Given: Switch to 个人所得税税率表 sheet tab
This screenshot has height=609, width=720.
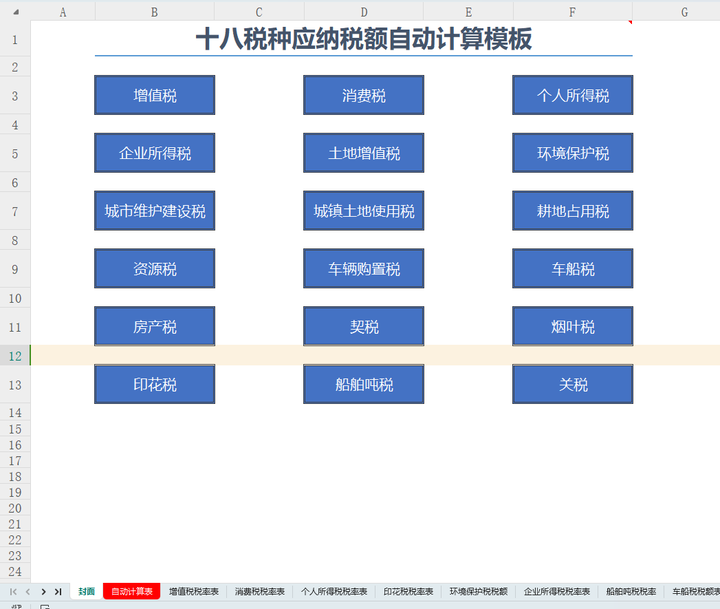Looking at the screenshot, I should 334,591.
